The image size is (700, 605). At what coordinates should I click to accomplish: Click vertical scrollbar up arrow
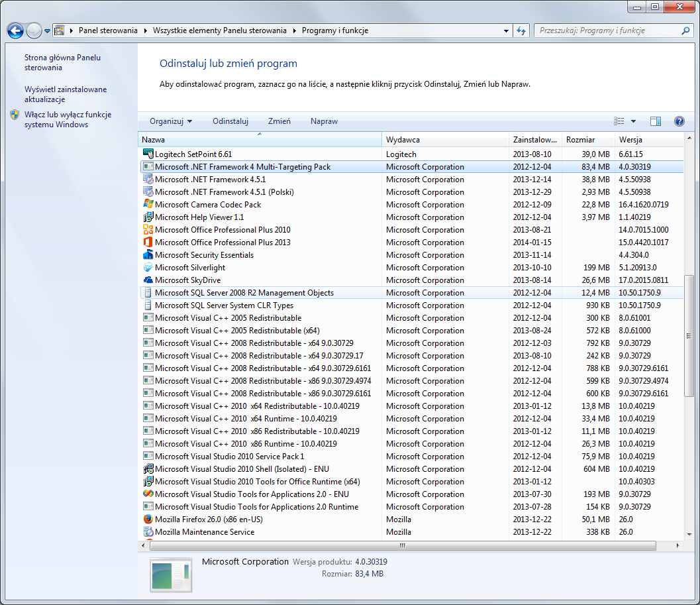click(x=689, y=138)
